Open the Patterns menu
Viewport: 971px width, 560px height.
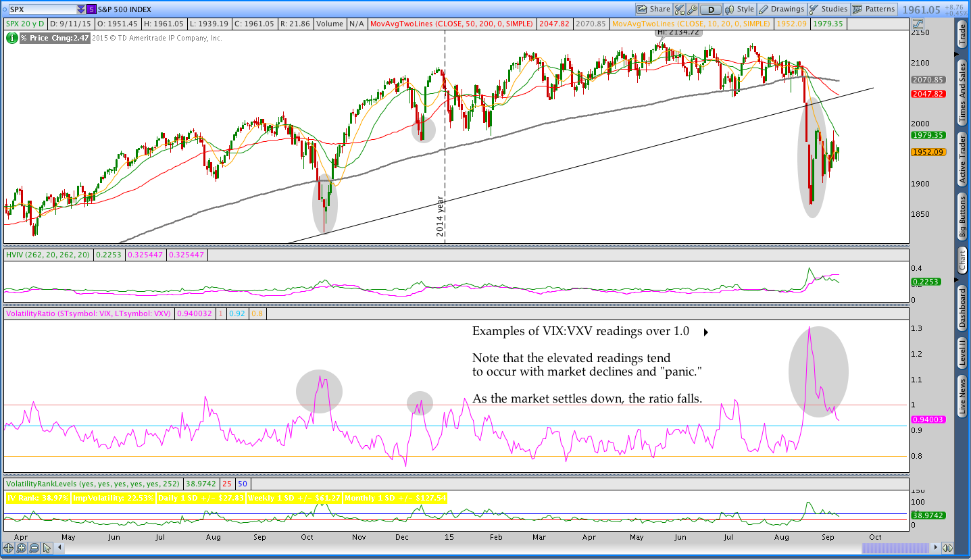pyautogui.click(x=874, y=9)
